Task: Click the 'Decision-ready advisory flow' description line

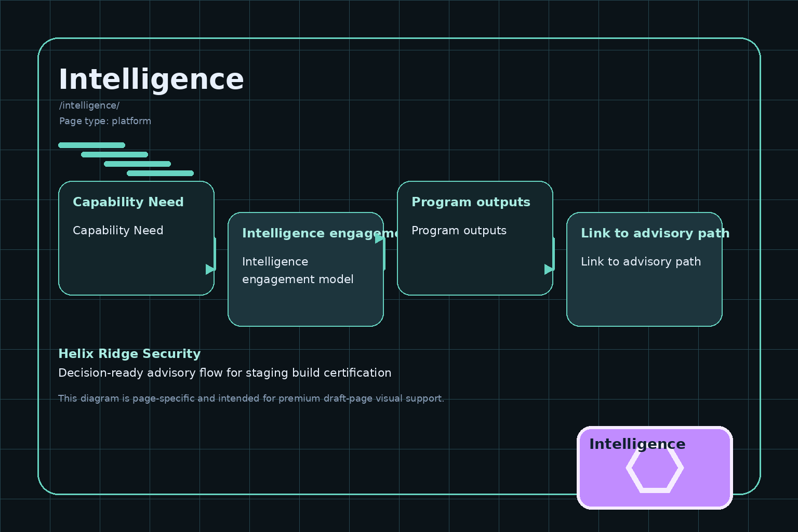Action: 225,373
